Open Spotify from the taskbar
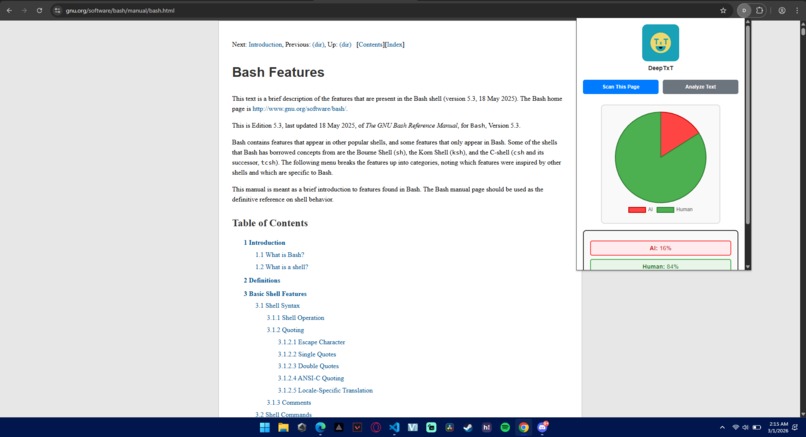Screen dimensions: 806x437 pyautogui.click(x=505, y=427)
